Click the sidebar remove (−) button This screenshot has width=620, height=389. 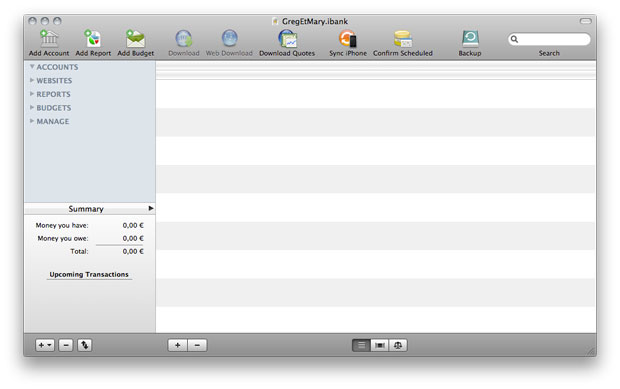66,345
